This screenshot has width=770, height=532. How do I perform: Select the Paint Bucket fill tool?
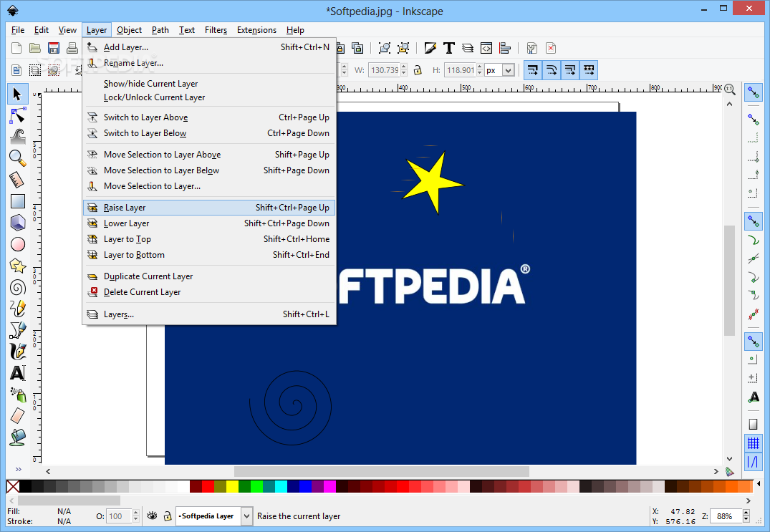(17, 437)
